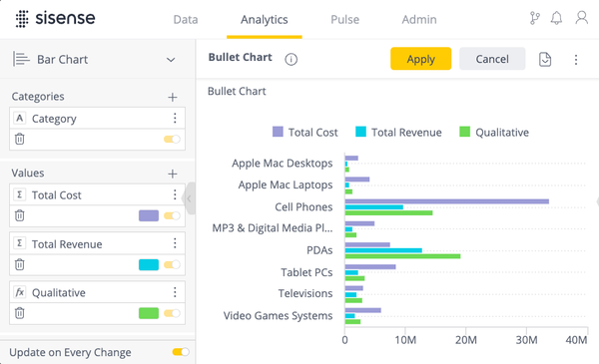Switch to the Pulse tab
The height and width of the screenshot is (364, 599).
(345, 20)
